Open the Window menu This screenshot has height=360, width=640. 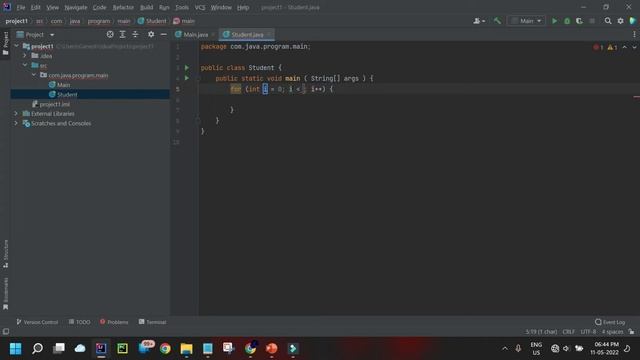click(221, 7)
